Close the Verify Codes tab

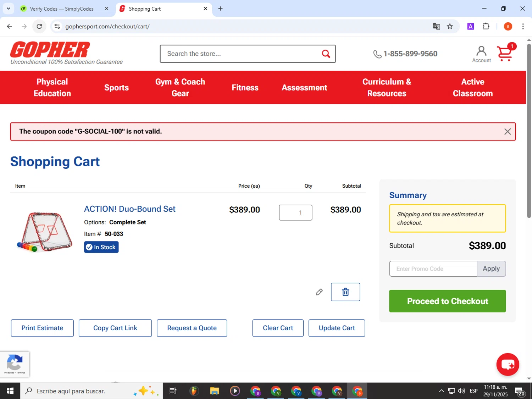pos(106,9)
